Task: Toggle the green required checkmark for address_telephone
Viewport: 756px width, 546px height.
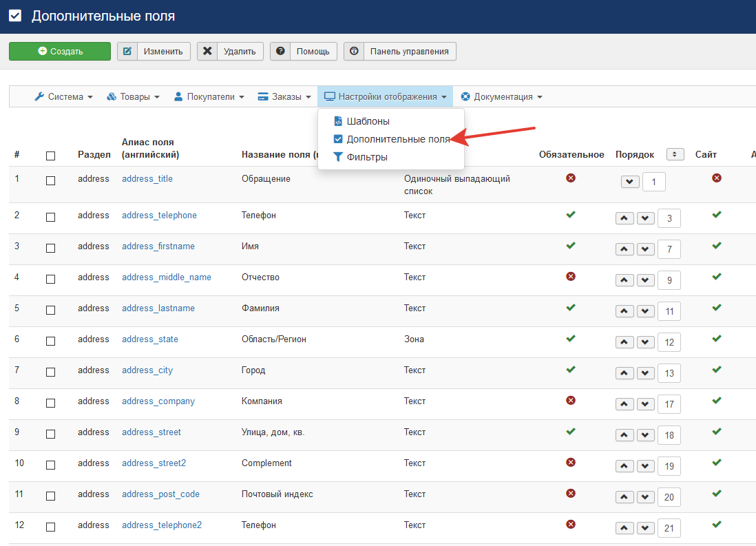Action: (570, 215)
